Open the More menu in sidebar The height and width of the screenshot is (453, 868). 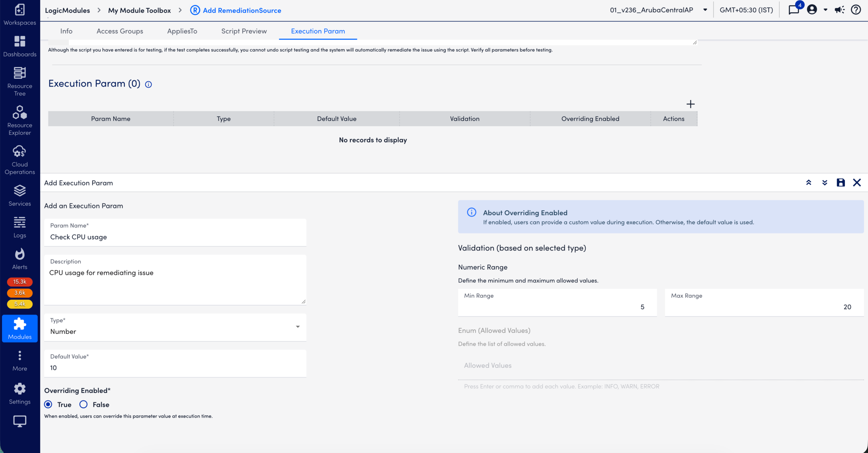click(20, 361)
